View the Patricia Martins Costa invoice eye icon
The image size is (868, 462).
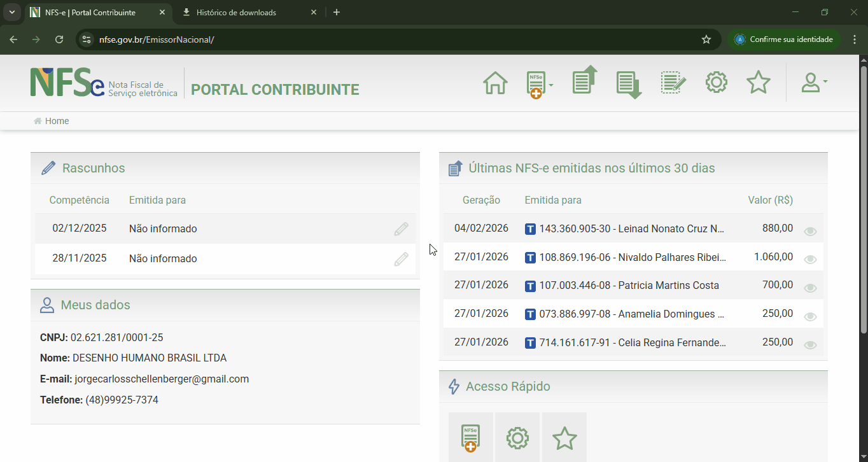(810, 288)
